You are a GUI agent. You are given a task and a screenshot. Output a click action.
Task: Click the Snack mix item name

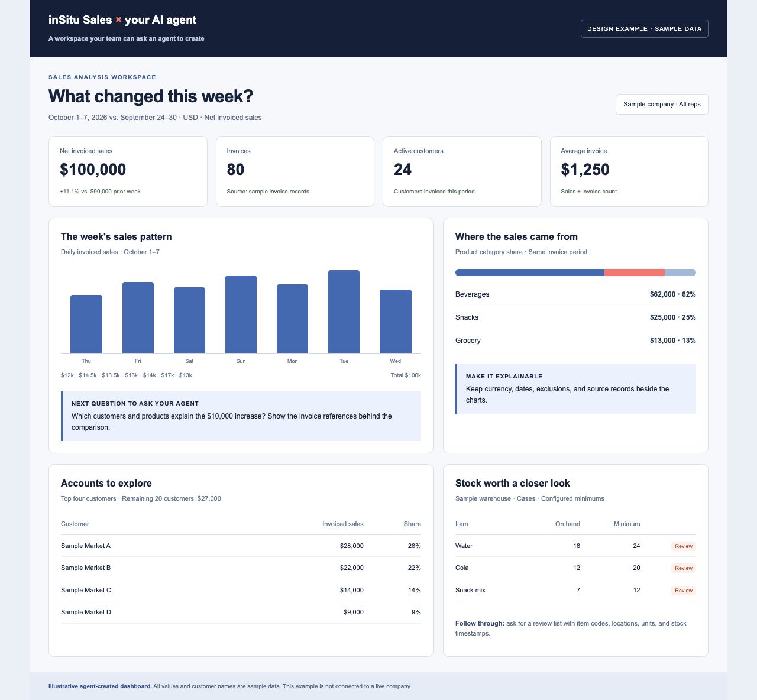click(x=470, y=590)
